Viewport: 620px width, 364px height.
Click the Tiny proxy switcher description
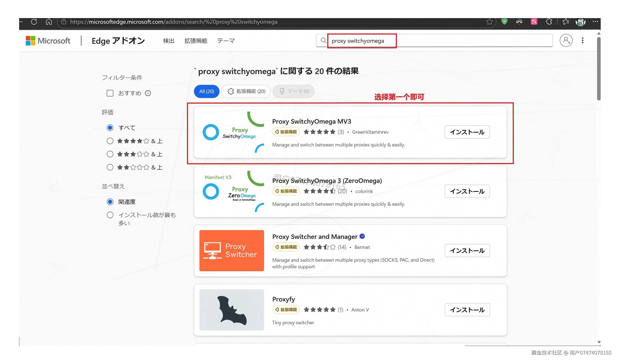[293, 323]
